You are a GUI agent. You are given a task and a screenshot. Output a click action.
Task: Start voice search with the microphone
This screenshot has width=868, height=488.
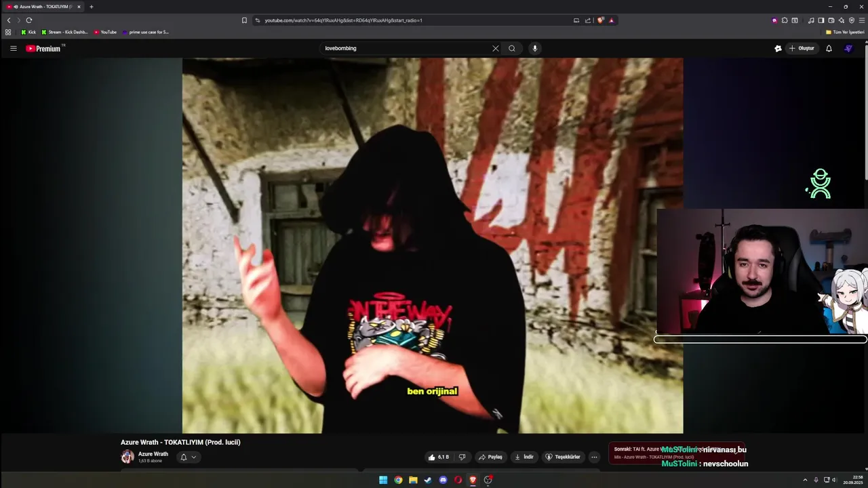535,48
